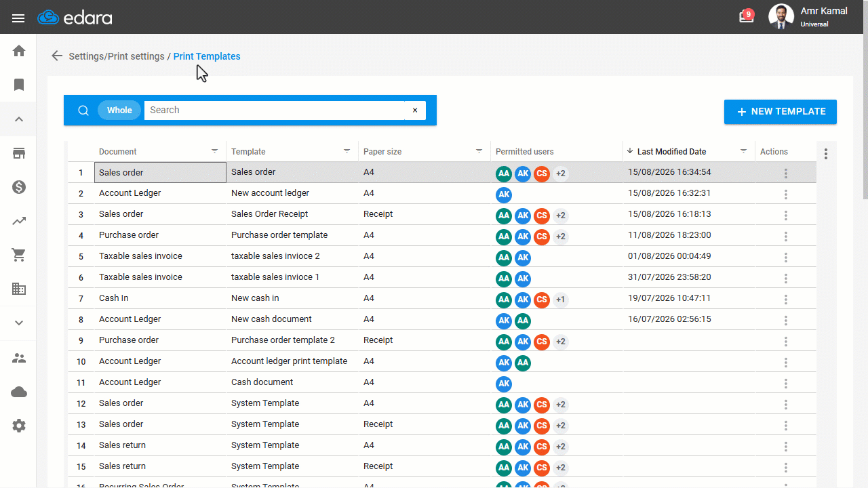Screen dimensions: 868x488
Task: Open the company building sidebar icon
Action: pos(19,289)
